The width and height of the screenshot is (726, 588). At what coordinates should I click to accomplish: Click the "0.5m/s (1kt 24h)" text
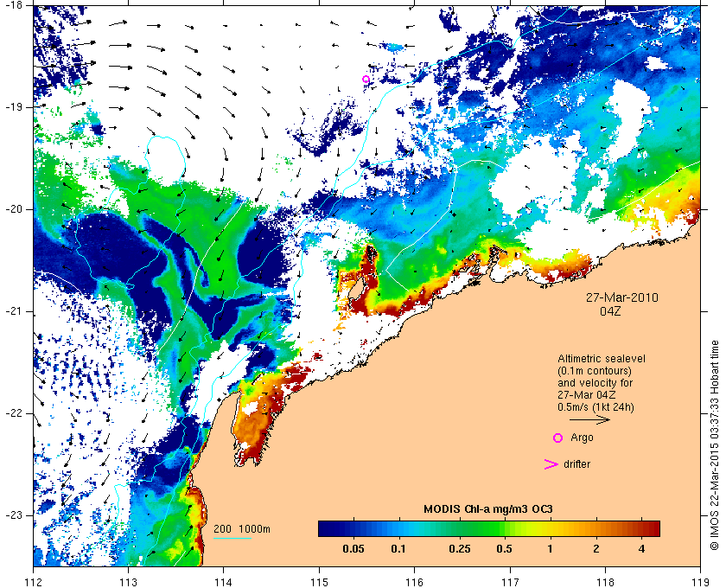[595, 407]
